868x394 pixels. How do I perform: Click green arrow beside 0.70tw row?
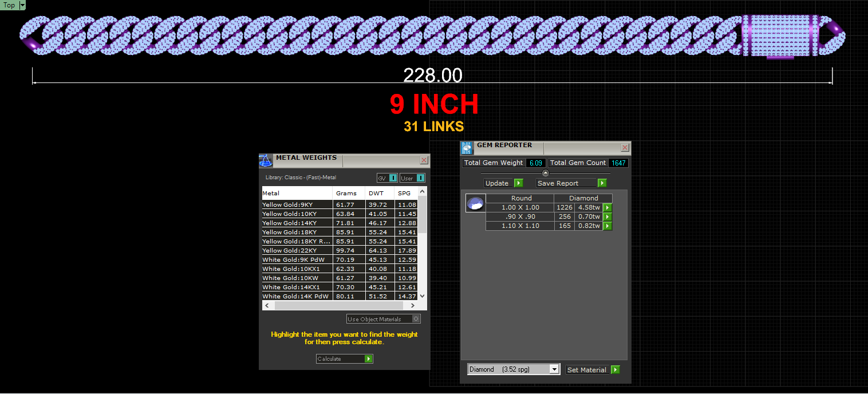[607, 216]
